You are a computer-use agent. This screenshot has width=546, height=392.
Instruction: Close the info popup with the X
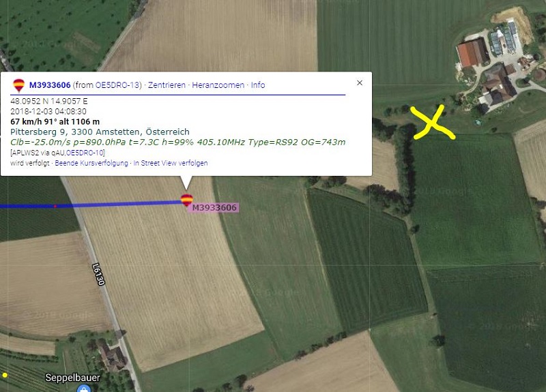coord(360,82)
